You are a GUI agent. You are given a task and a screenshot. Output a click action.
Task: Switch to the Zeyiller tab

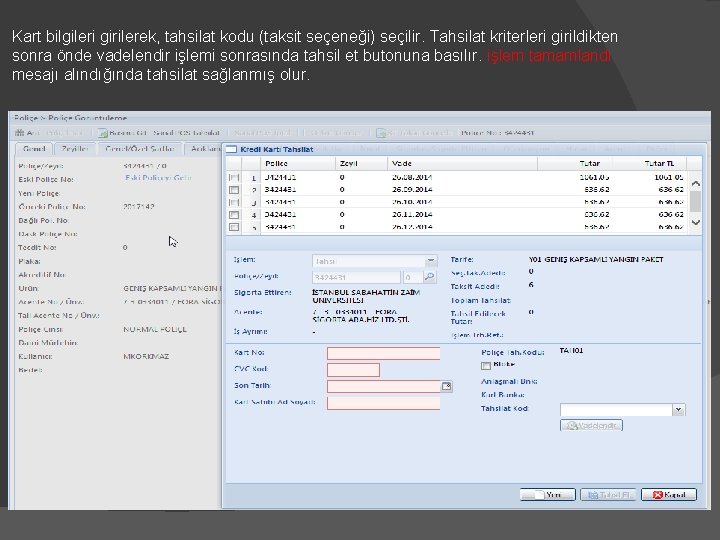(x=75, y=148)
